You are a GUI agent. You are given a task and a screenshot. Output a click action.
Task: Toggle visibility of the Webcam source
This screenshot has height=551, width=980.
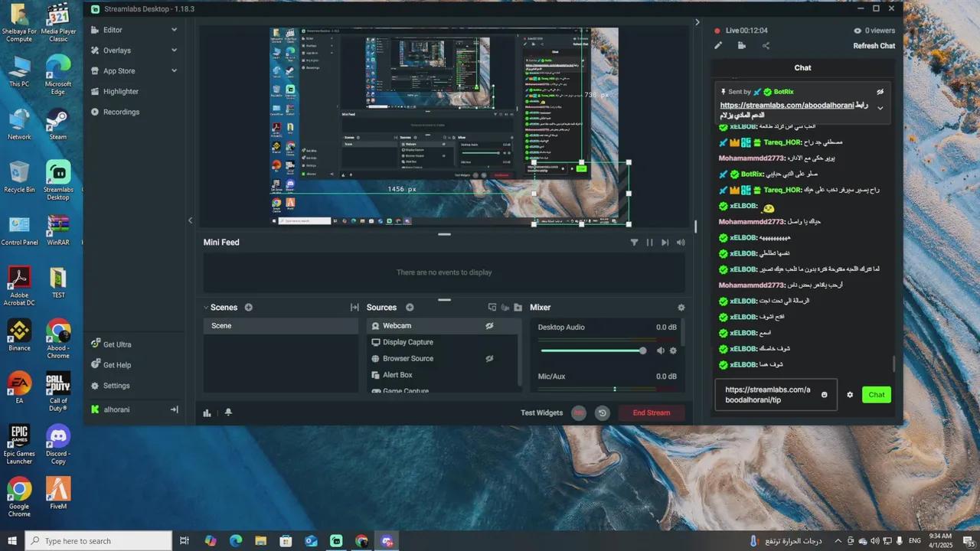[489, 326]
